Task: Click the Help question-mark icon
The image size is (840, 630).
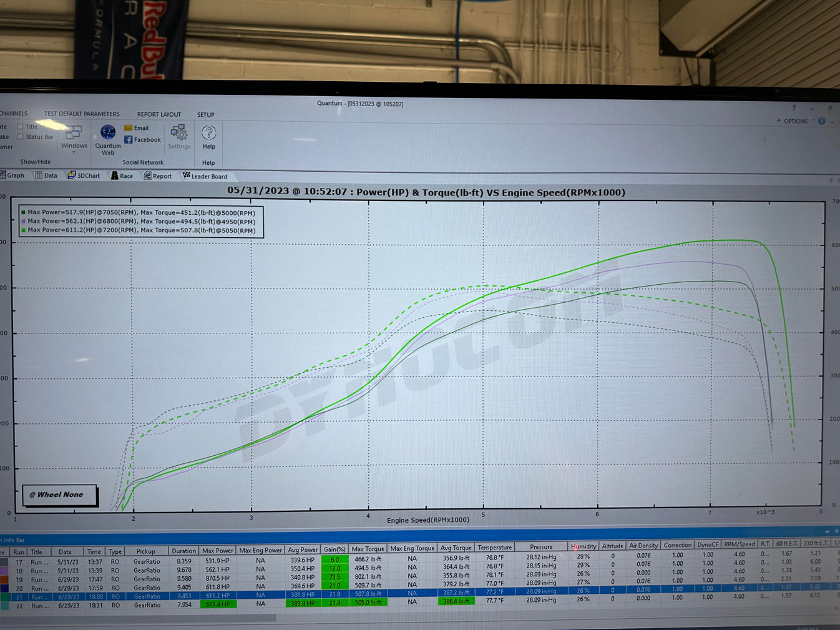Action: 208,132
